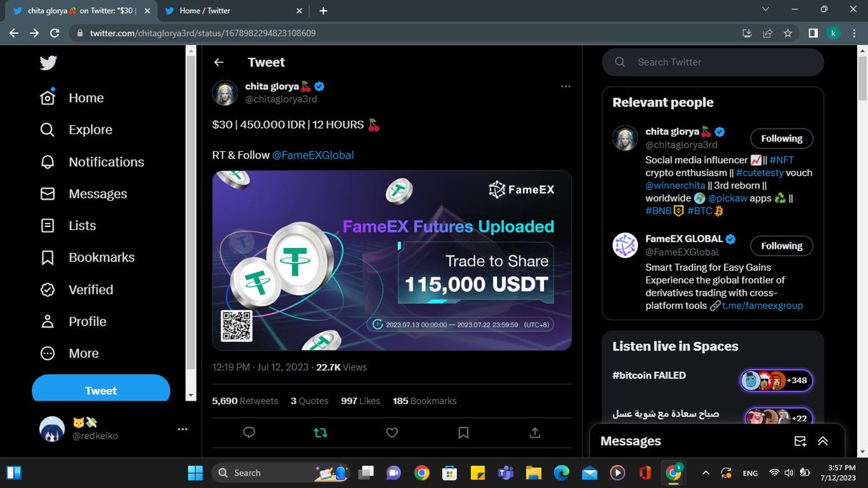868x488 pixels.
Task: Open Microsoft Teams from the taskbar
Action: 505,473
